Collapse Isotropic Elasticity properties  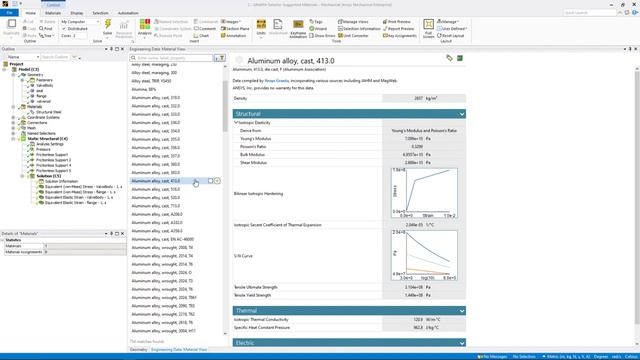click(236, 122)
